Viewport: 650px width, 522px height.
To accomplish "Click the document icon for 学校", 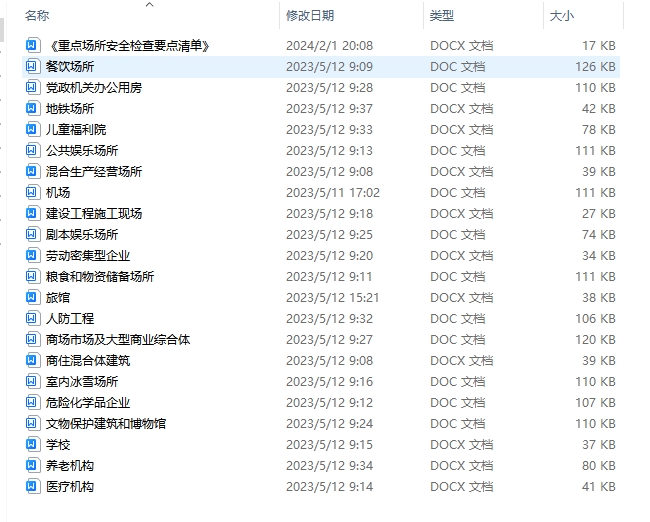I will tap(33, 445).
